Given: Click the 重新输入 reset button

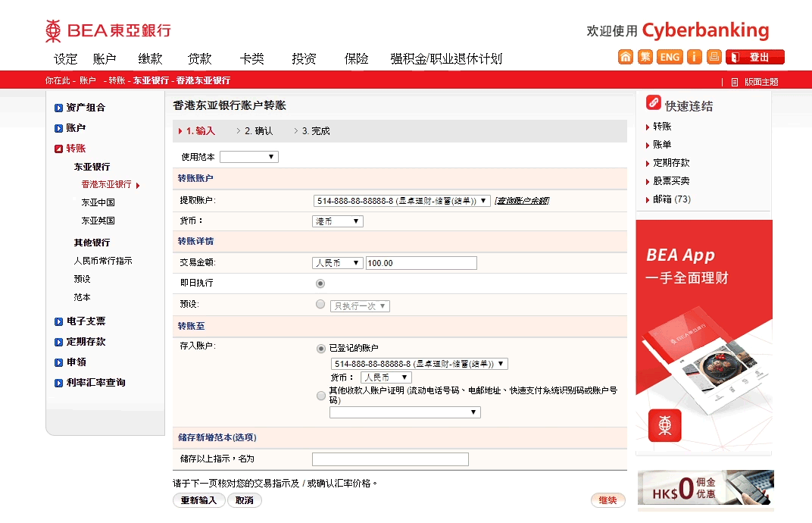Looking at the screenshot, I should pos(198,500).
